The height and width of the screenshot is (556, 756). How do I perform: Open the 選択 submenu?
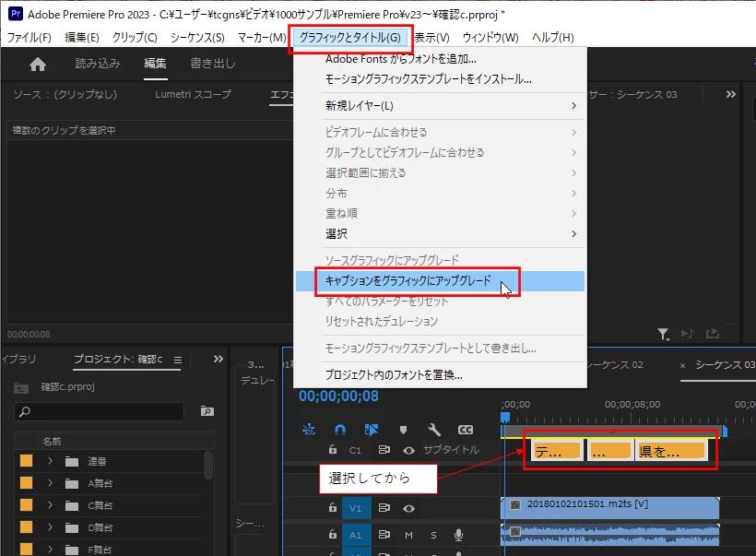coord(440,234)
